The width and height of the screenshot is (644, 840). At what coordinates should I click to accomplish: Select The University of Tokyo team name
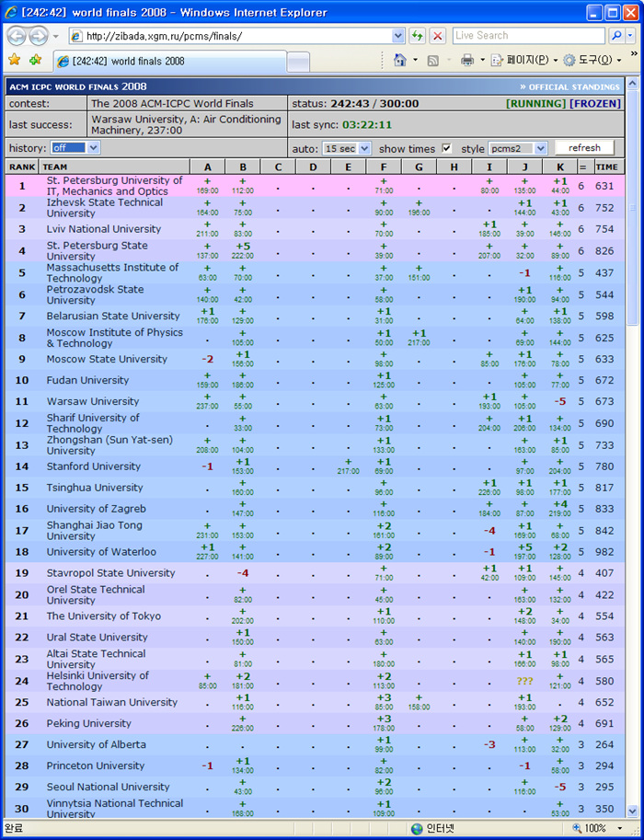point(103,616)
